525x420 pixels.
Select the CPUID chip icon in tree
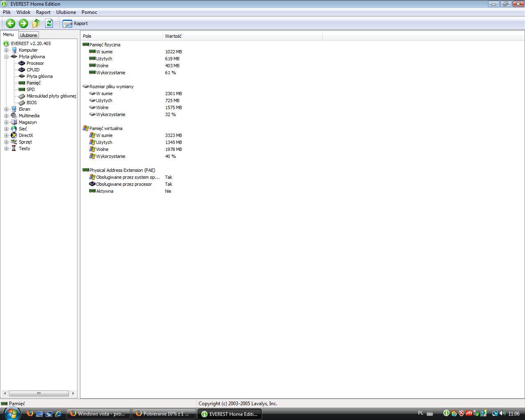22,70
